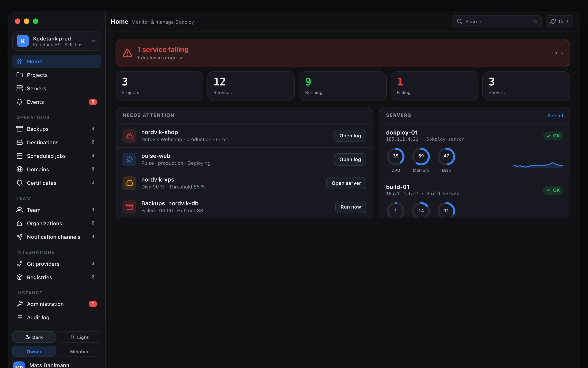This screenshot has width=588, height=368.
Task: Click the Scheduled jobs calendar icon
Action: click(x=20, y=156)
